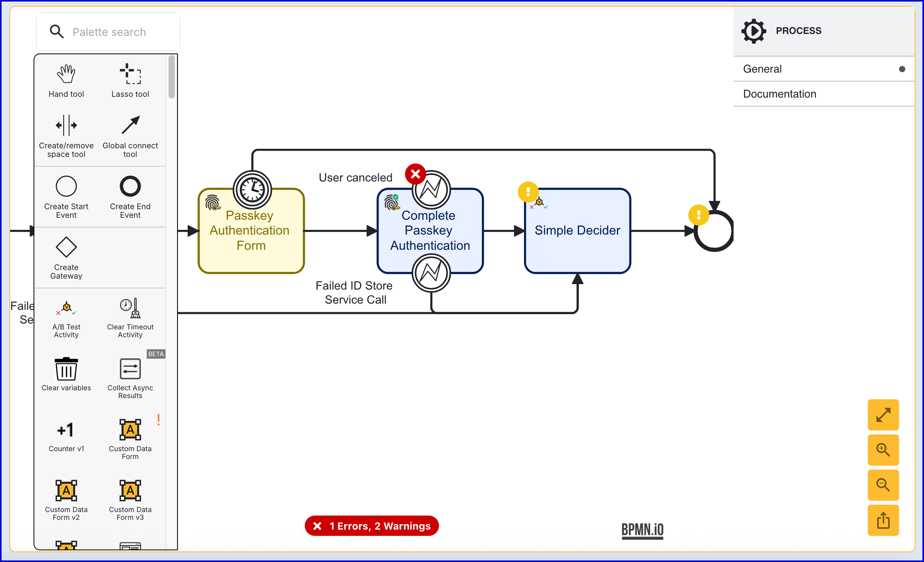Open the 1 Errors, 2 Warnings badge
Viewport: 924px width, 562px height.
pos(371,526)
